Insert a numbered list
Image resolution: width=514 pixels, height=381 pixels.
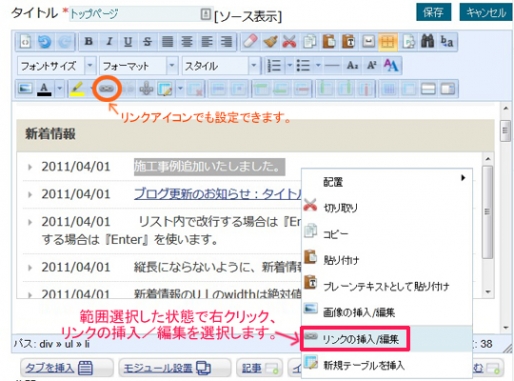275,66
